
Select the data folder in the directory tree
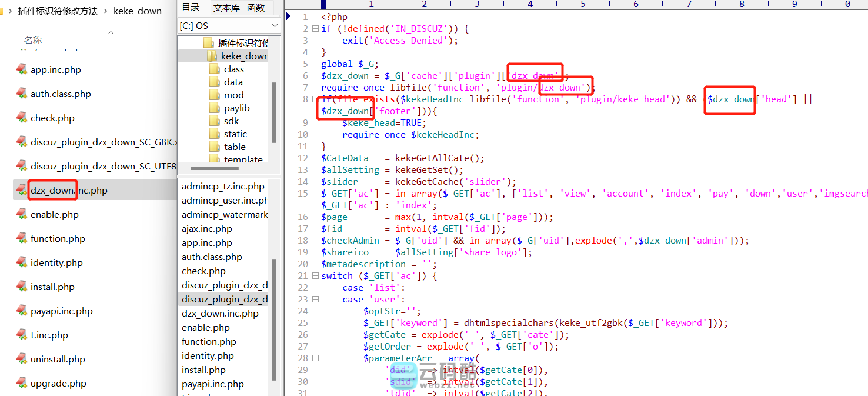click(233, 82)
